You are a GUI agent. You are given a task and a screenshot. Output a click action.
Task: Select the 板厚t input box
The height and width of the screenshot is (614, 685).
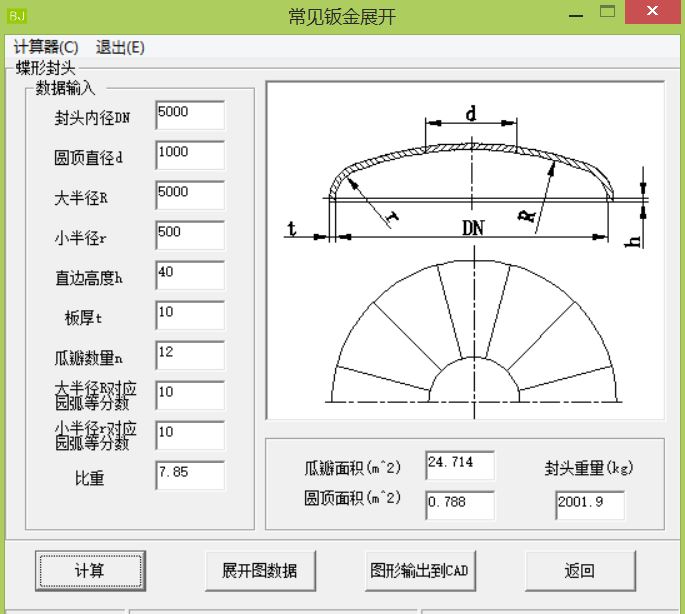pos(190,315)
